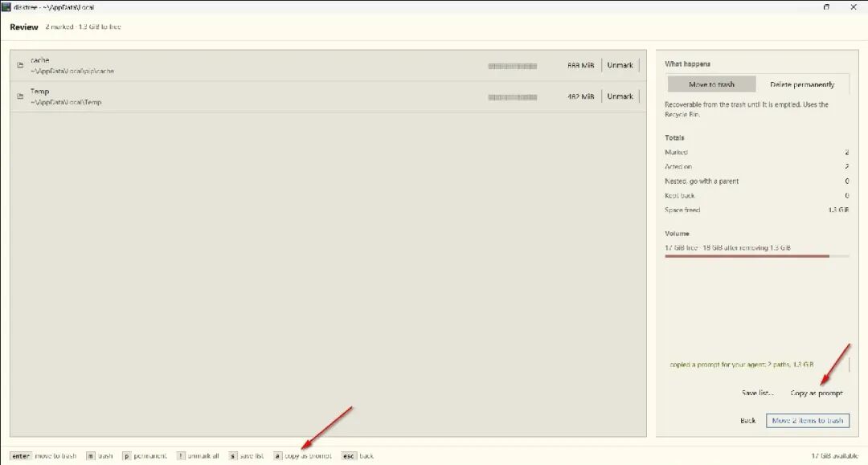This screenshot has width=868, height=465.
Task: Click the disktree app icon in the title bar
Action: (6, 7)
